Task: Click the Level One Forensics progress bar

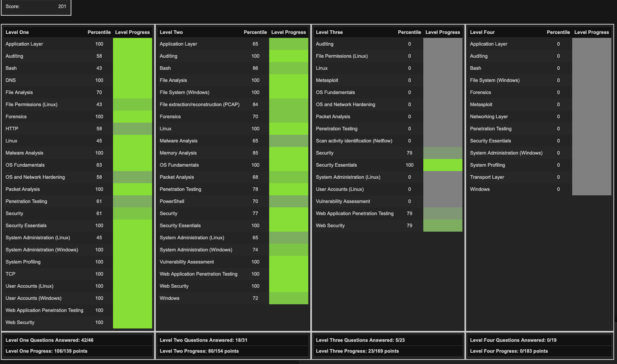Action: coord(132,117)
